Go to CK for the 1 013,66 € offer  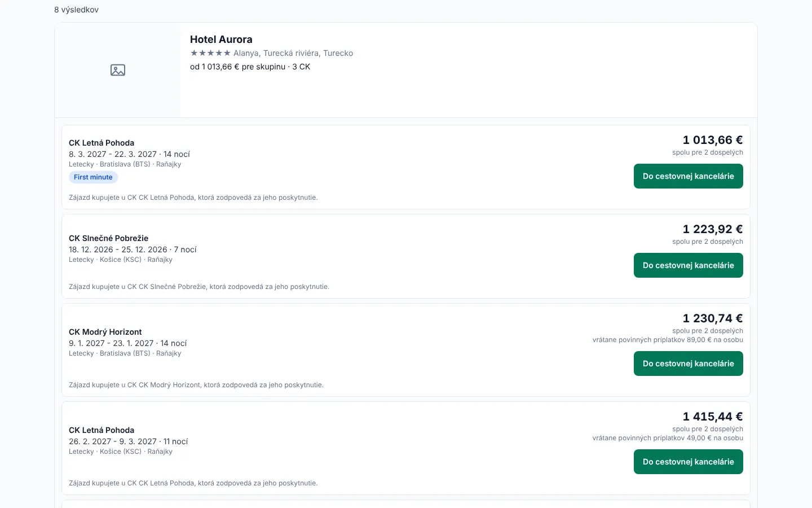pos(688,176)
